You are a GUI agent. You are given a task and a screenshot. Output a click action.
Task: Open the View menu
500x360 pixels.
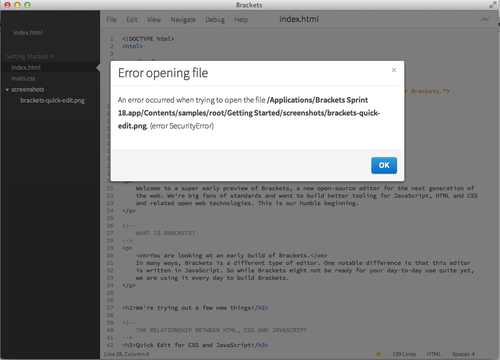[154, 20]
